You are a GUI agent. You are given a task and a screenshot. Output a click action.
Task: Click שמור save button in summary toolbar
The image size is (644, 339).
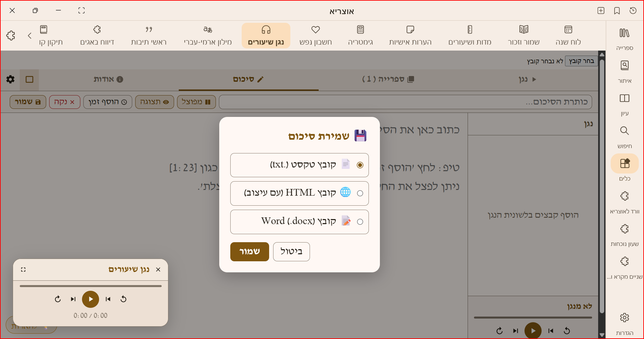pyautogui.click(x=28, y=102)
